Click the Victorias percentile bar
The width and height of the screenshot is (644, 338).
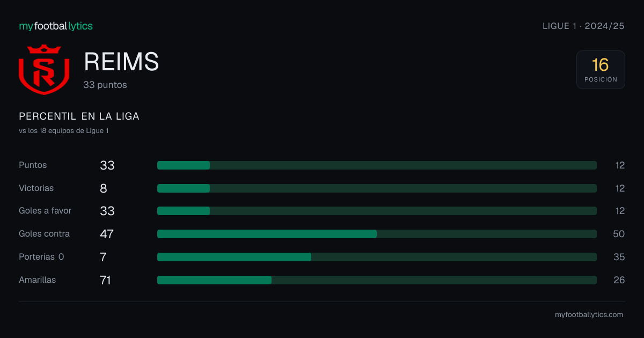coord(377,188)
